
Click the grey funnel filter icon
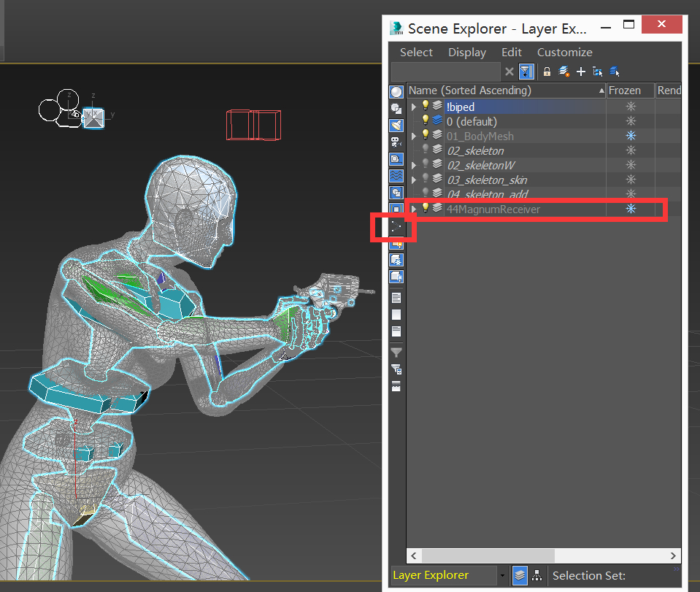coord(396,353)
